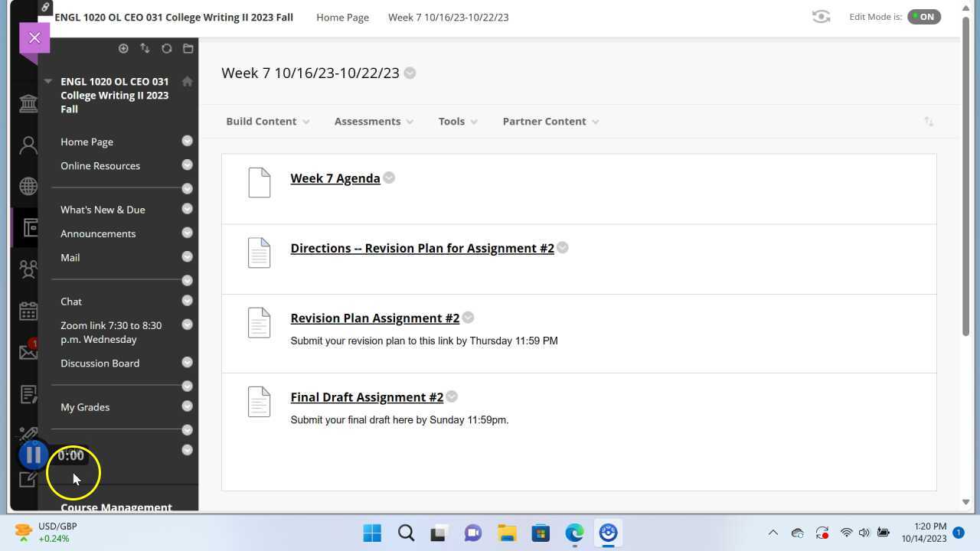Open Revision Plan Assignment #2 link
Image resolution: width=980 pixels, height=551 pixels.
pyautogui.click(x=374, y=318)
